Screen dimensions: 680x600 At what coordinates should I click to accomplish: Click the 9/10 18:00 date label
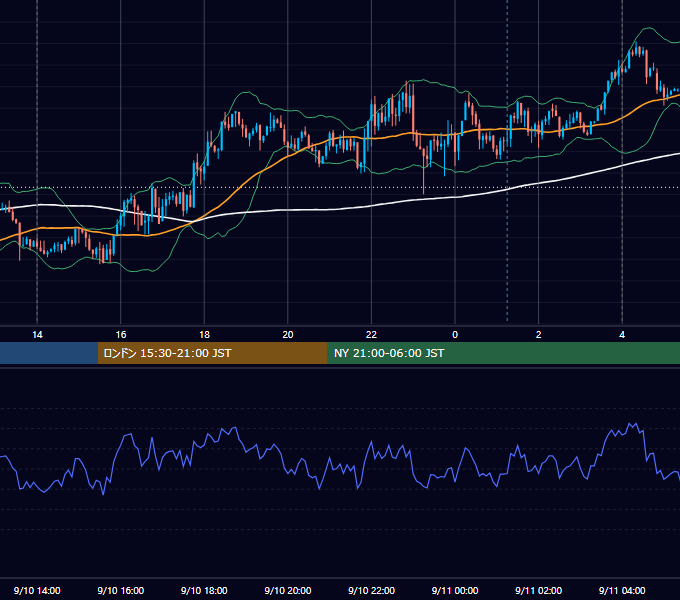click(204, 590)
